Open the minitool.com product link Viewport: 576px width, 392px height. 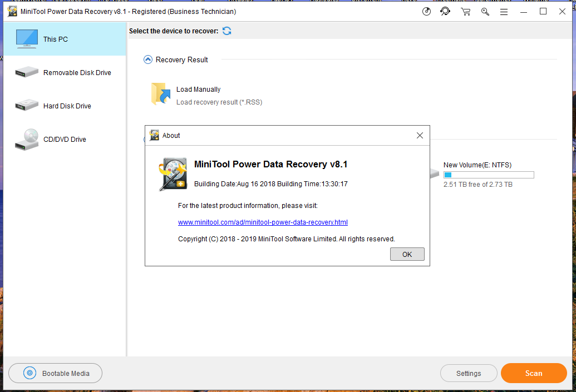point(263,222)
